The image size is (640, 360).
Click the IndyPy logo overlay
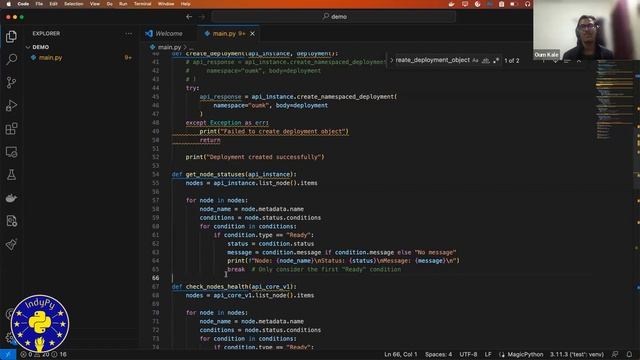40,323
